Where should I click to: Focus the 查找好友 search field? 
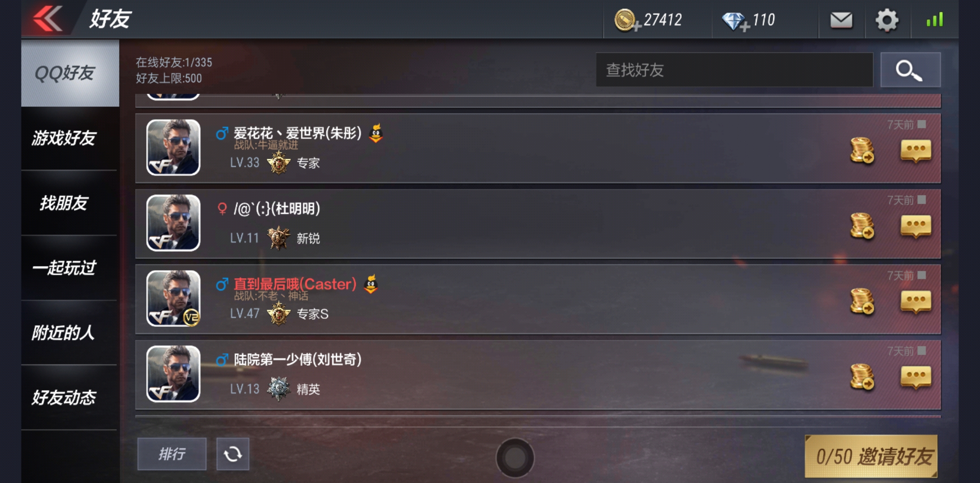[x=734, y=70]
